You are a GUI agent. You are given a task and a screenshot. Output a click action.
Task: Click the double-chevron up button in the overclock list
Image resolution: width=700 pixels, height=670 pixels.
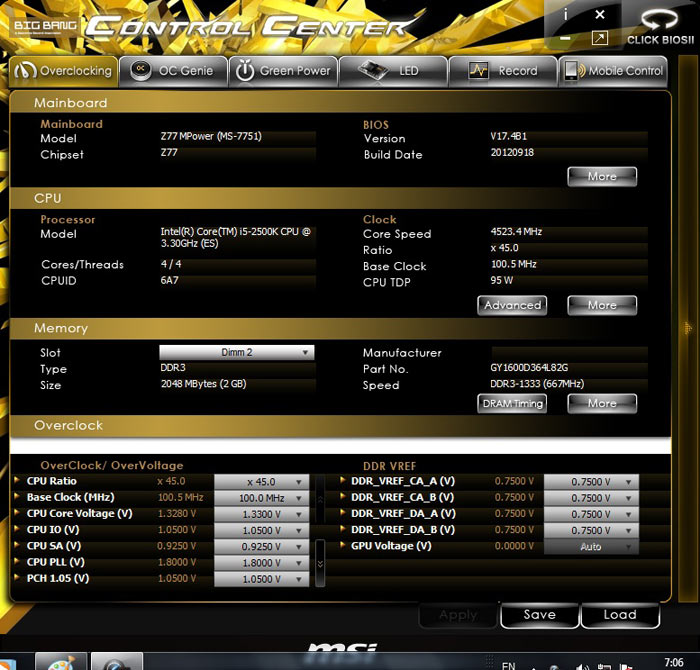[x=320, y=499]
